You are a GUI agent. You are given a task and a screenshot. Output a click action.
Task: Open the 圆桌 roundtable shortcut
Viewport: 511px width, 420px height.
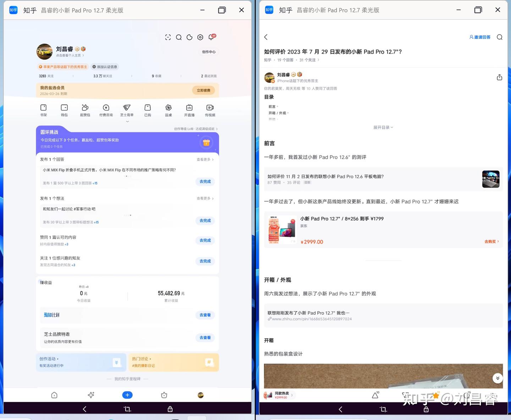(x=169, y=110)
